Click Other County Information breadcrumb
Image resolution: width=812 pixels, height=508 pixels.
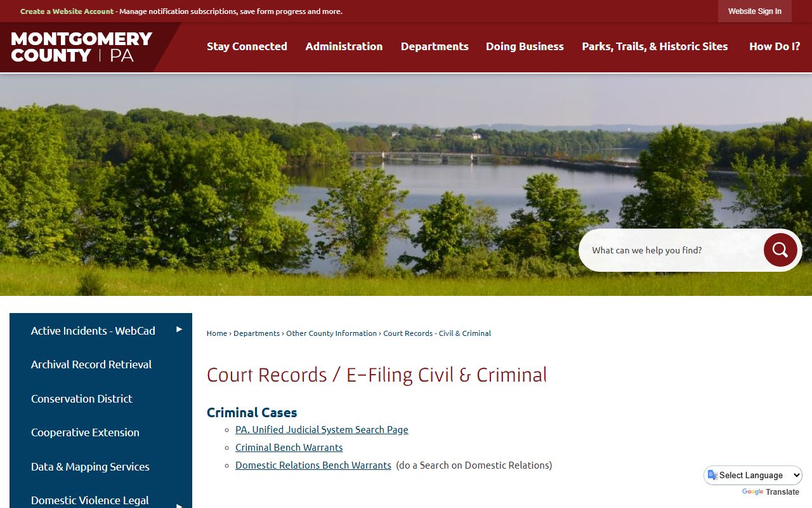point(331,333)
